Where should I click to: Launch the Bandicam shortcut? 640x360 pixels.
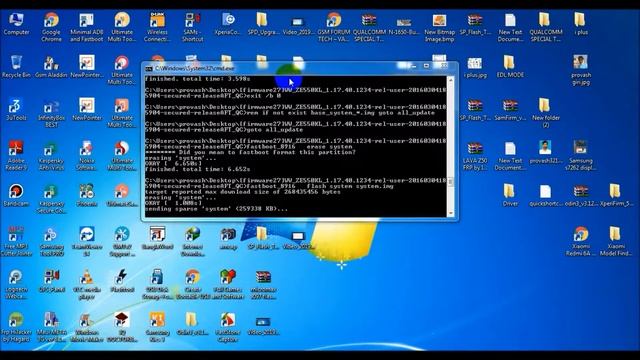[x=16, y=195]
